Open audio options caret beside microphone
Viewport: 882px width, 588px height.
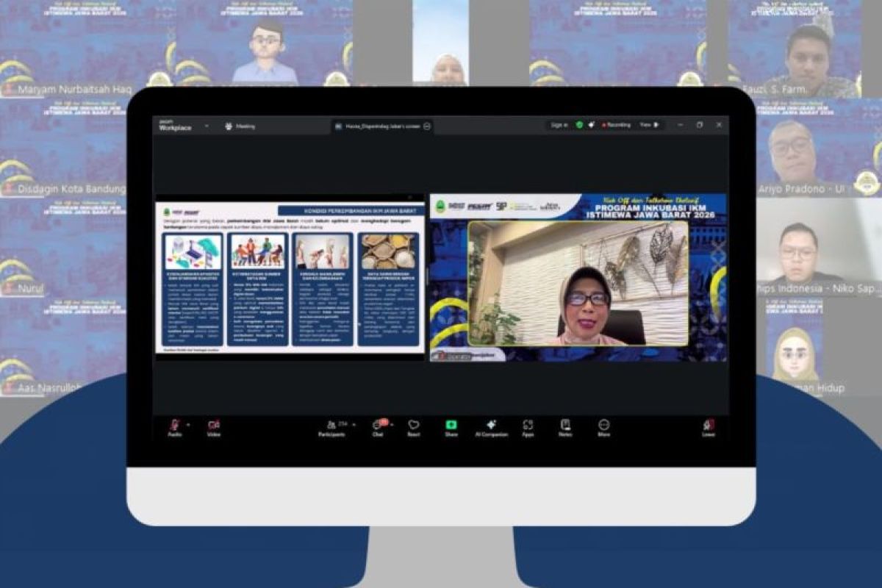[187, 424]
